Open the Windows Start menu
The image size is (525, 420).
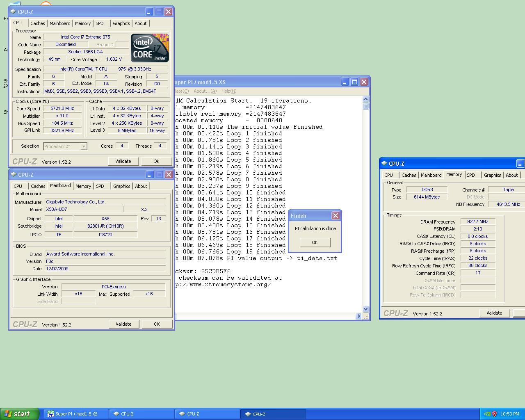[20, 414]
